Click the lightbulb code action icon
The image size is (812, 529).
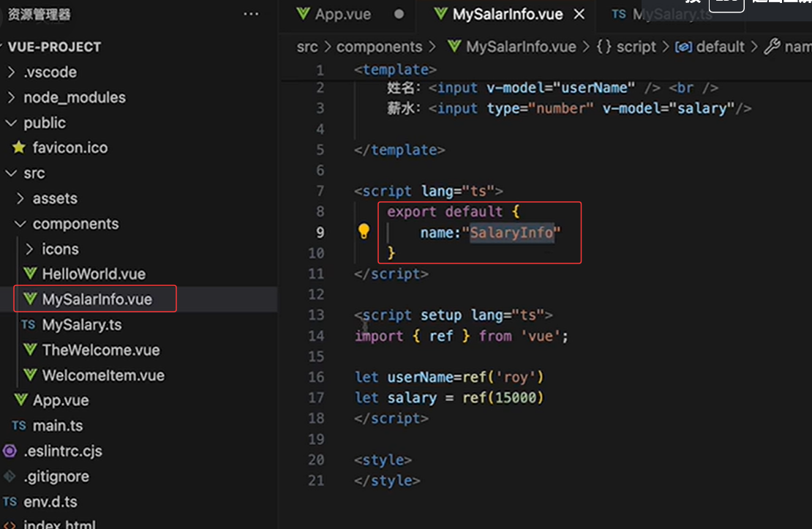tap(364, 231)
